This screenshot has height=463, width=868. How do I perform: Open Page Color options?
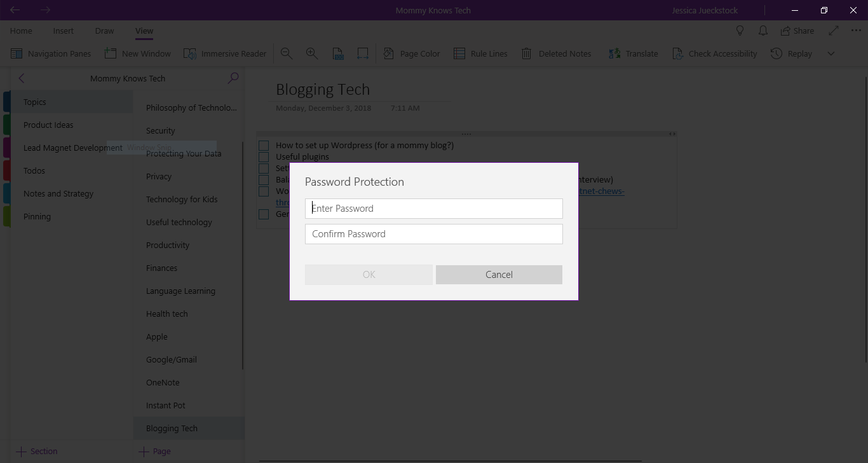[x=412, y=53]
